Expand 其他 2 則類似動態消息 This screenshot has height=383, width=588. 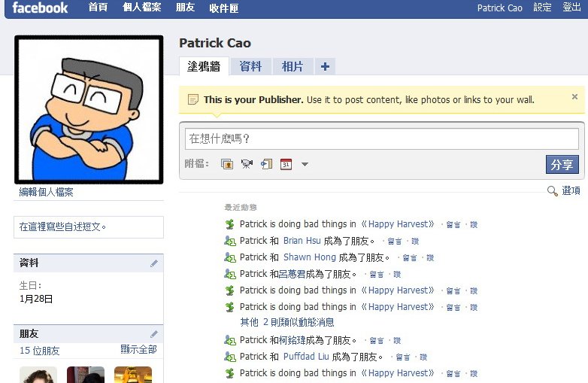coord(287,322)
